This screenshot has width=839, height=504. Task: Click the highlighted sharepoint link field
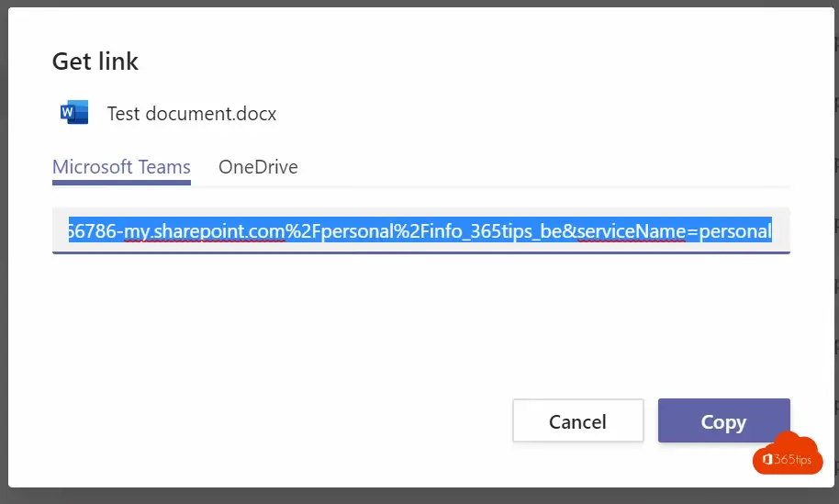421,230
